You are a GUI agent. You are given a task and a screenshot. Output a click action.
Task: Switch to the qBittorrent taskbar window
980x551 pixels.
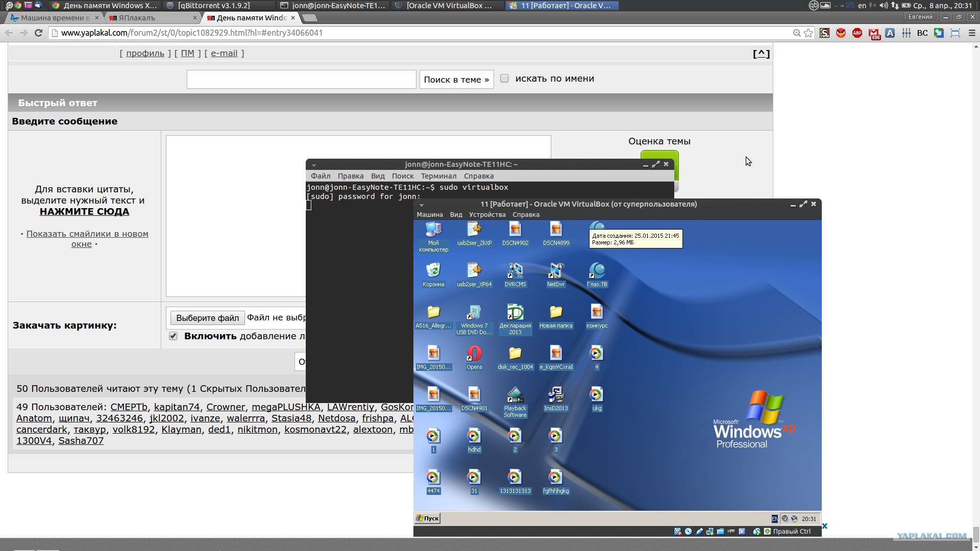pos(220,6)
